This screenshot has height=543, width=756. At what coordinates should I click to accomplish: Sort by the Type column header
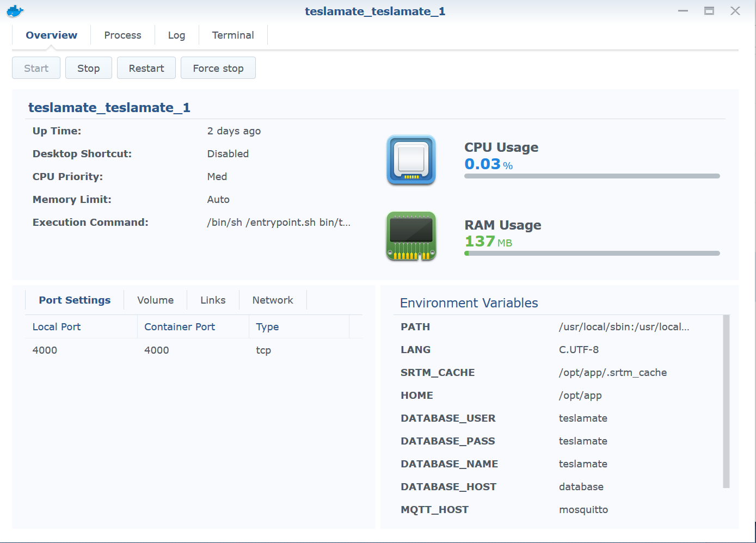[x=299, y=327]
